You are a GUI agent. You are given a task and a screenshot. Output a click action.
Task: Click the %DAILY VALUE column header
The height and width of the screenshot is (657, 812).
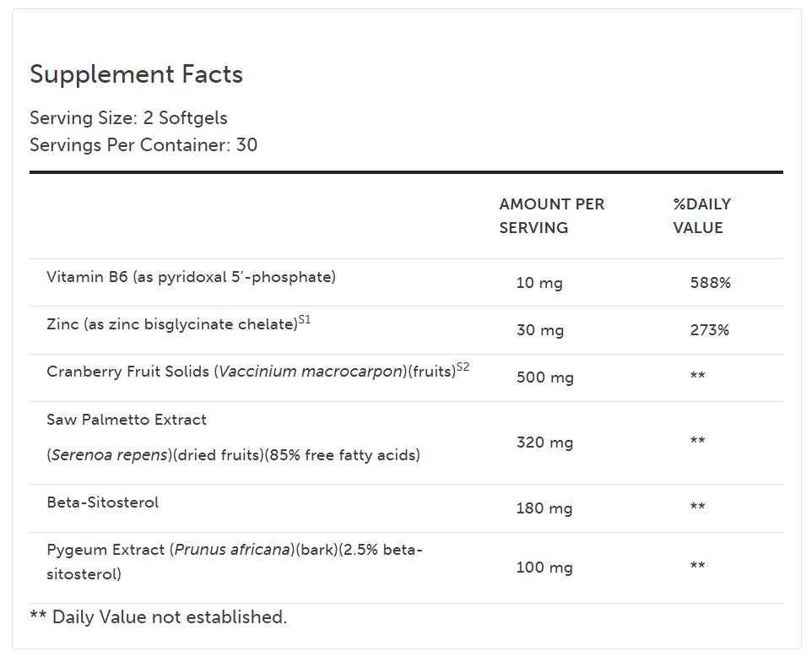pos(701,215)
